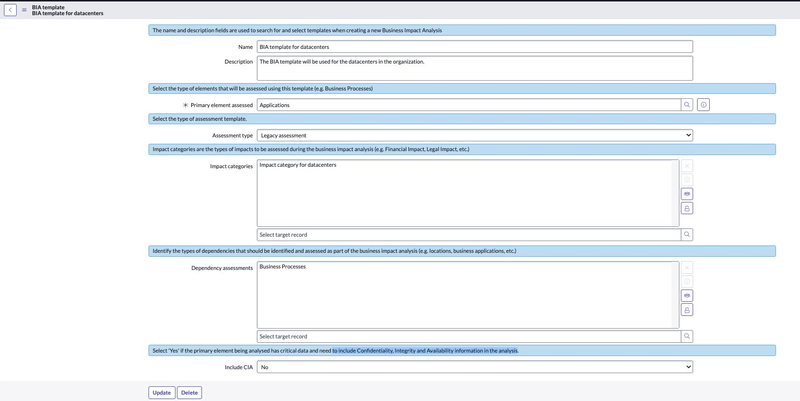Edit the Description text area
This screenshot has width=800, height=401.
pos(474,68)
